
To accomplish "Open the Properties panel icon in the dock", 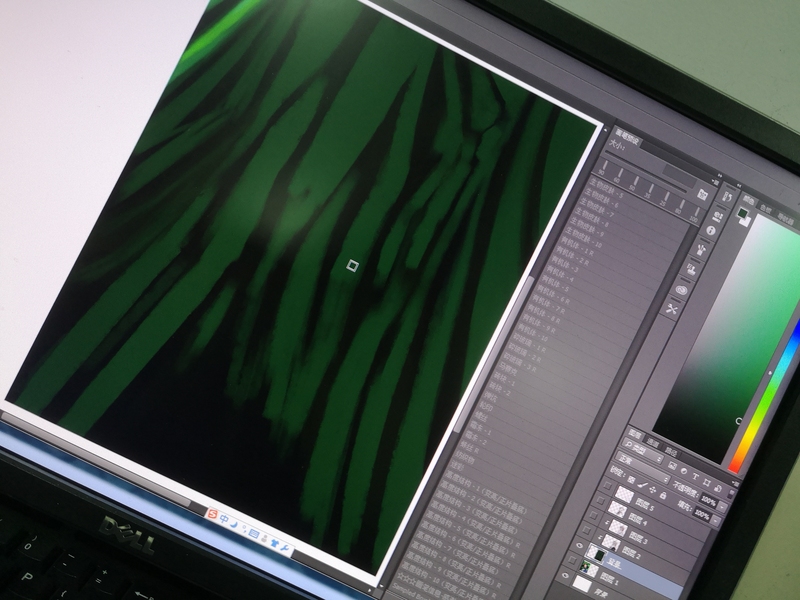I will coord(718,217).
